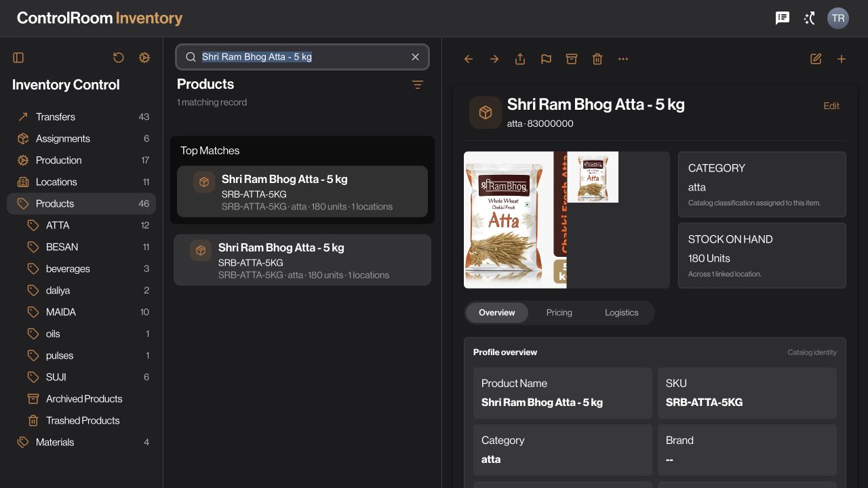Viewport: 868px width, 488px height.
Task: Toggle the sidebar panel icon
Action: (x=18, y=58)
